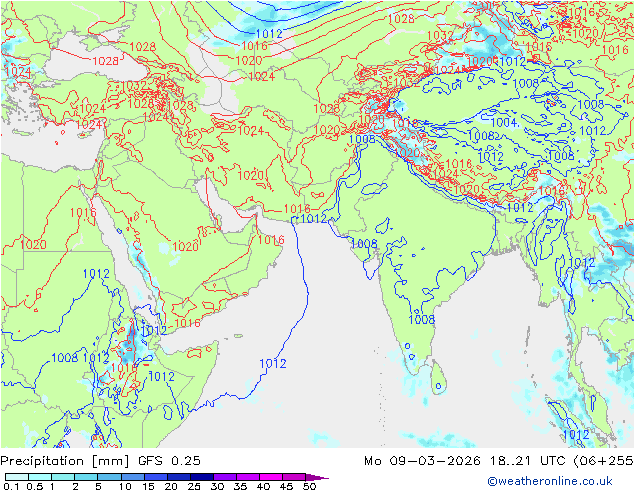Pick the 45–50 mm legend color swatch
Viewport: 634px width, 490px height.
click(294, 477)
